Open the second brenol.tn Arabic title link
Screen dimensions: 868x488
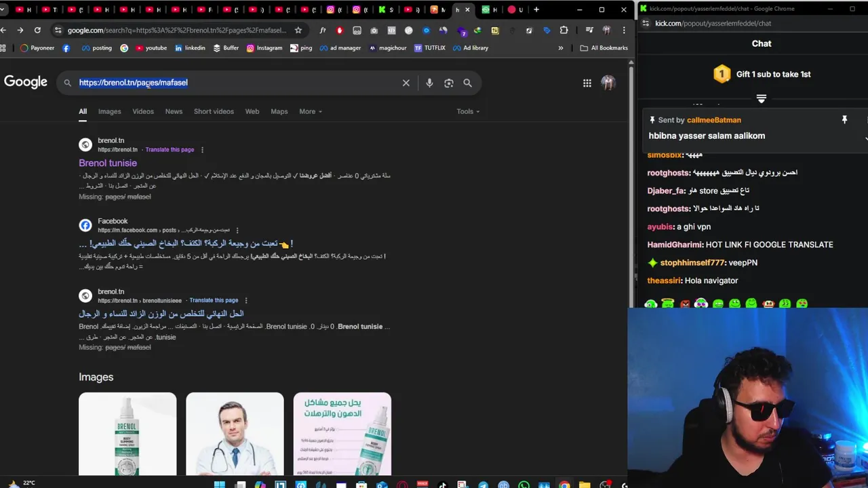tap(161, 314)
